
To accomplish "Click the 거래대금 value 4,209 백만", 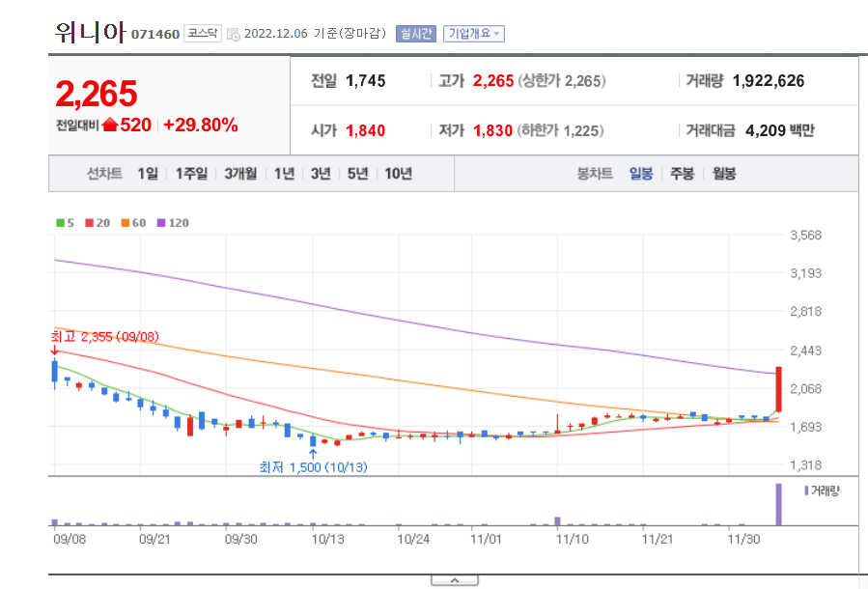I will [780, 130].
